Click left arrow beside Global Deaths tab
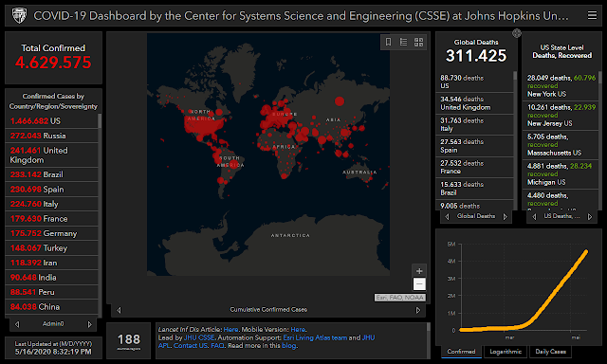 [447, 217]
